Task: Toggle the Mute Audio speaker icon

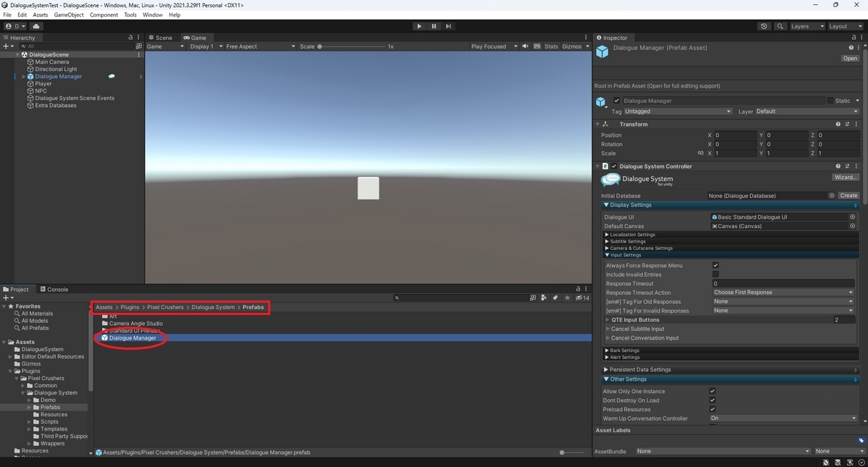Action: (x=526, y=46)
